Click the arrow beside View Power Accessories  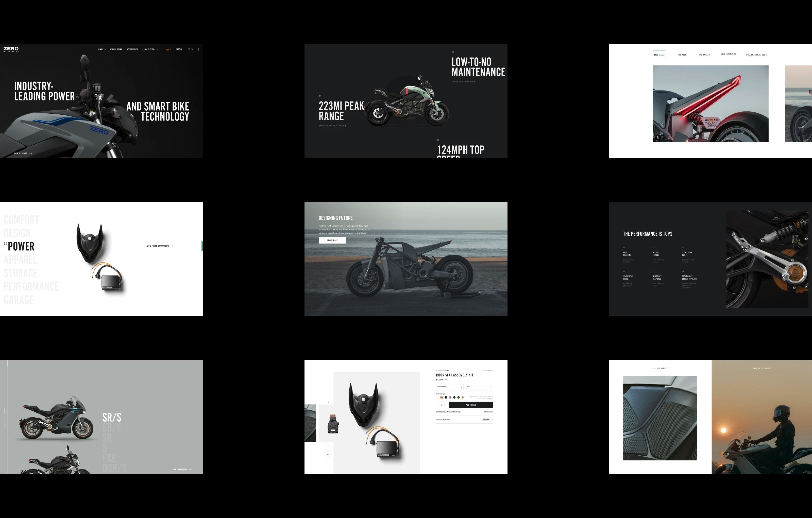pyautogui.click(x=172, y=246)
